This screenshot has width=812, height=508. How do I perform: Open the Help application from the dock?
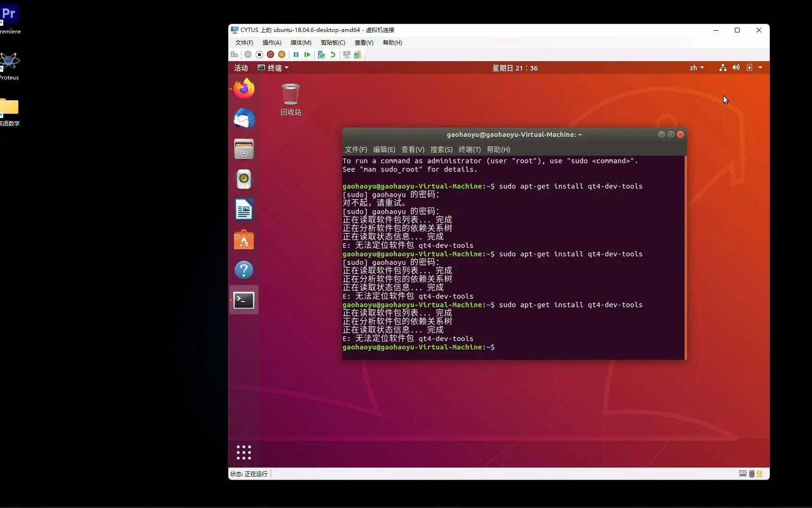click(x=243, y=270)
